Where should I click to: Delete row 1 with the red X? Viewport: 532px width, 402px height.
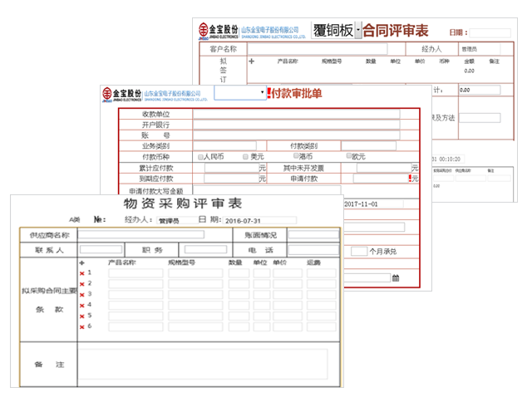[81, 273]
